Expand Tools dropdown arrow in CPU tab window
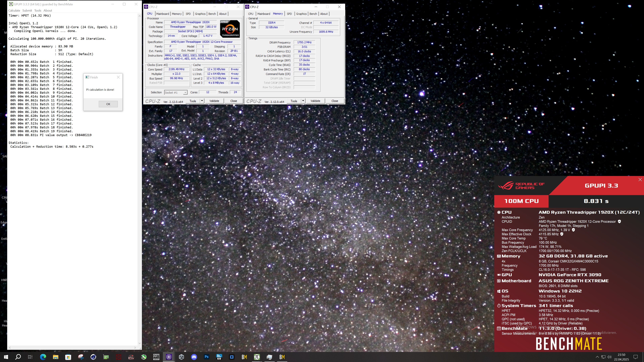The height and width of the screenshot is (362, 644). [x=202, y=101]
